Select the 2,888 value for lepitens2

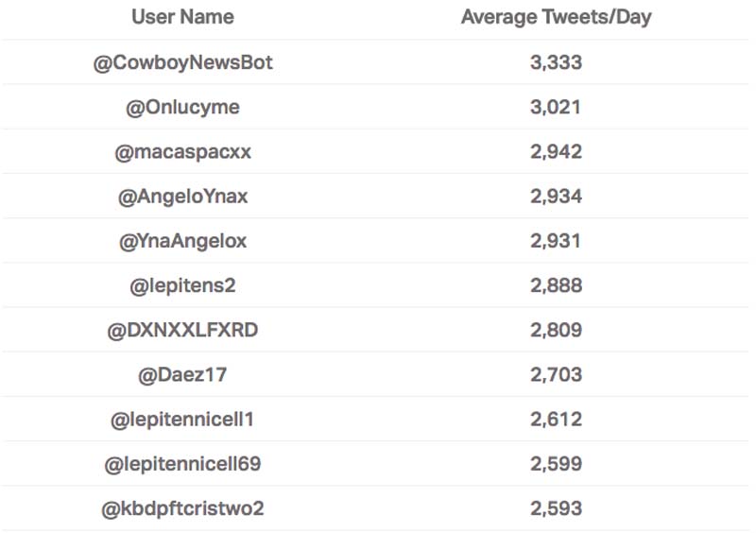click(556, 285)
